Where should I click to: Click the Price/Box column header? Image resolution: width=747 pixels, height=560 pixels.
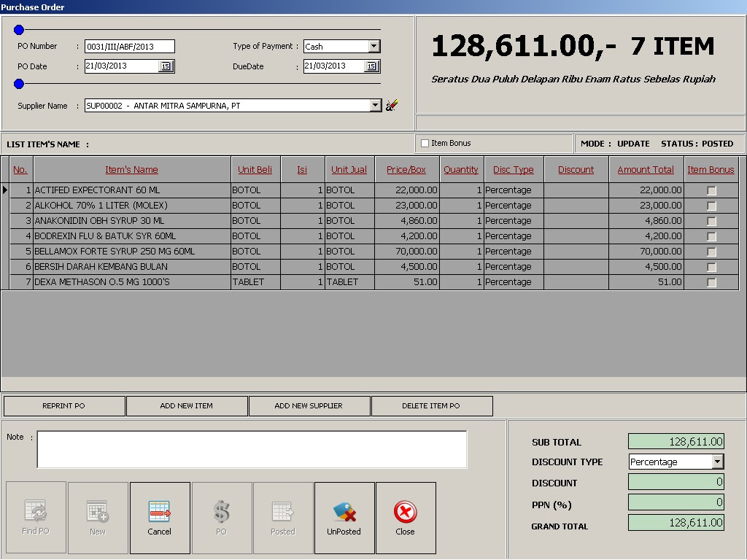[406, 169]
